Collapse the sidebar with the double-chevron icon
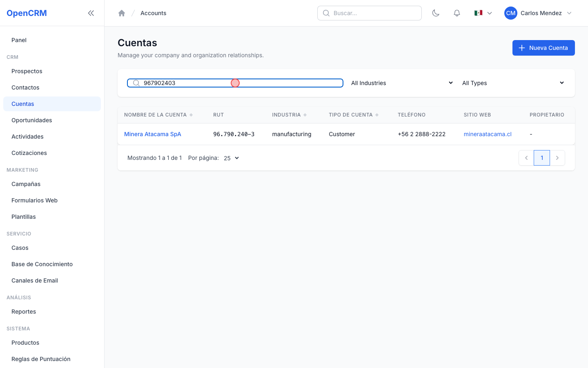This screenshot has width=588, height=368. 91,13
